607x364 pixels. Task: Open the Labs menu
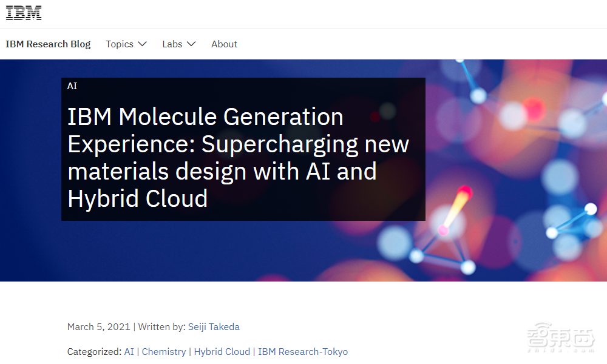tap(172, 44)
